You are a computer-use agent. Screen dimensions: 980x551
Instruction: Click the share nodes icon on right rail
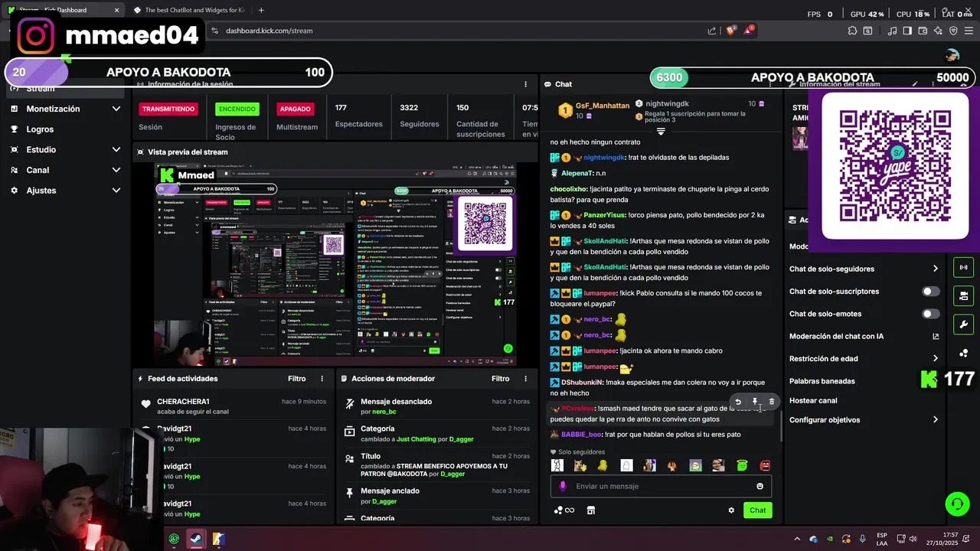click(963, 353)
